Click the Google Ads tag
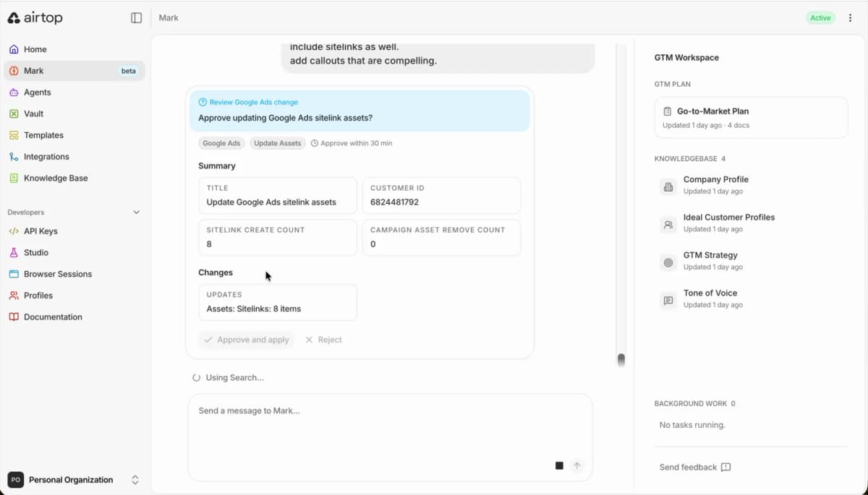Viewport: 868px width, 495px height. click(x=221, y=143)
